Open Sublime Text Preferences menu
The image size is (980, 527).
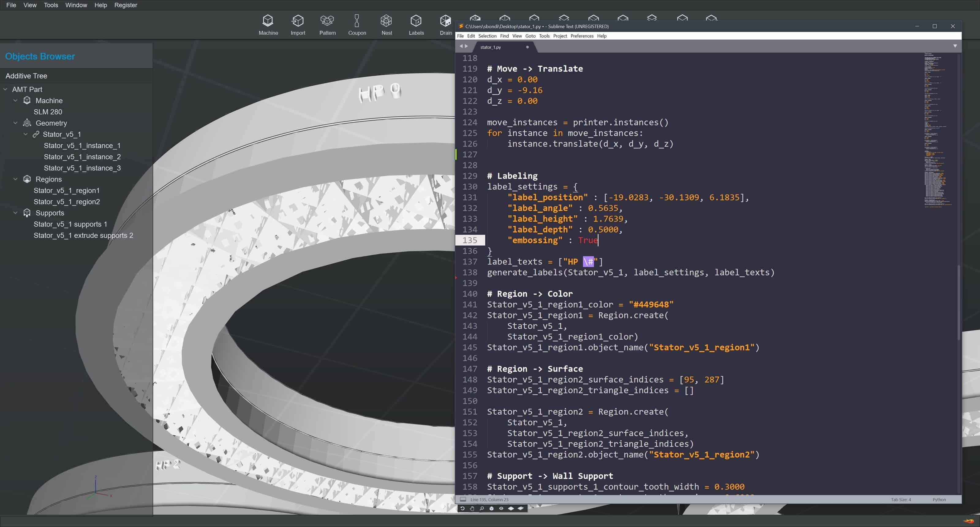582,36
